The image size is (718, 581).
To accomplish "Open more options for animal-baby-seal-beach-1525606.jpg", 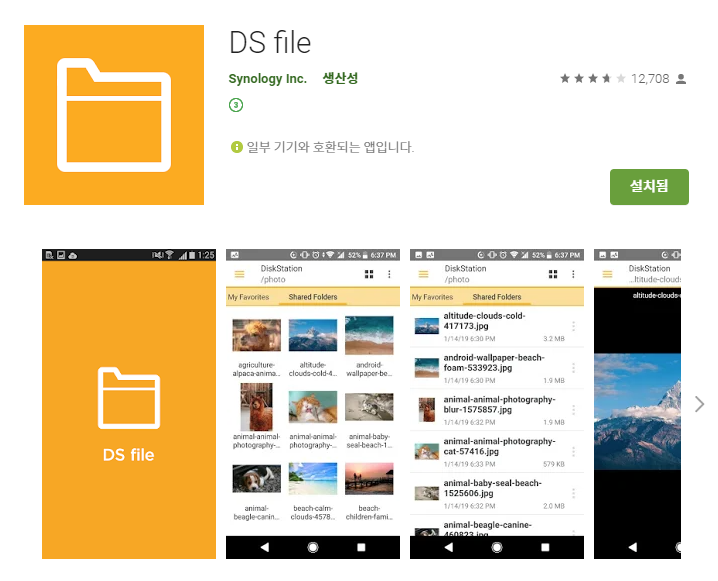I will coord(573,494).
